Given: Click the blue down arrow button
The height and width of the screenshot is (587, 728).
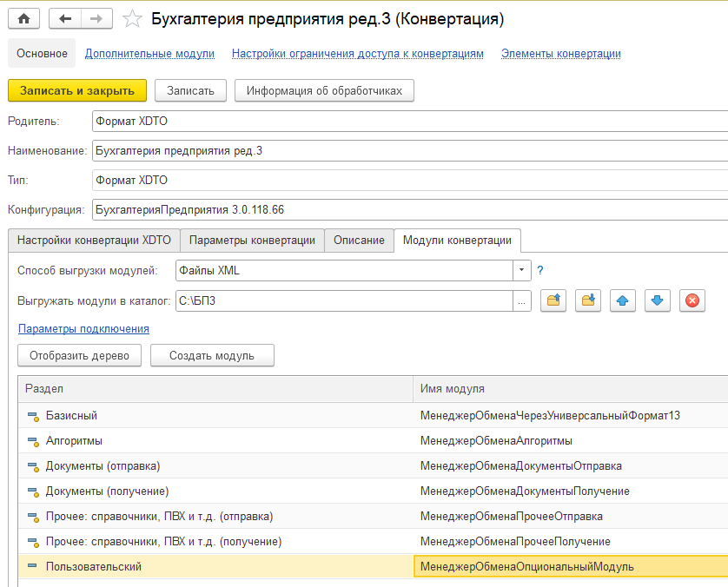Looking at the screenshot, I should coord(657,300).
